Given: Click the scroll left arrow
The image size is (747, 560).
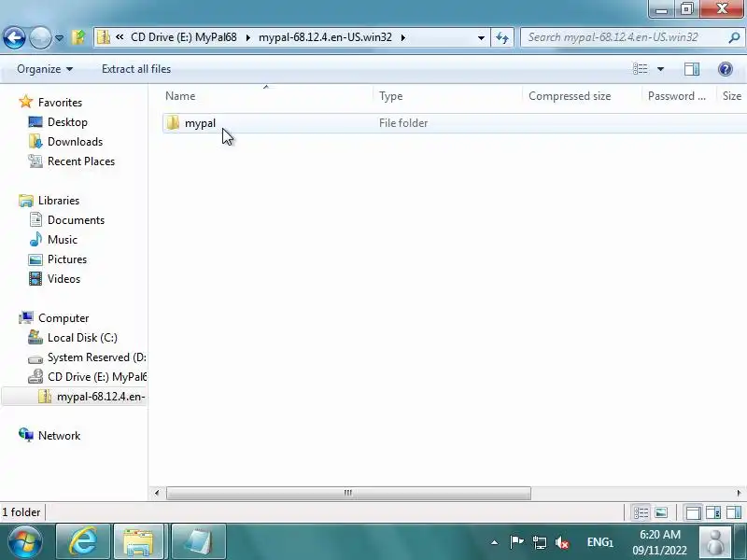Looking at the screenshot, I should tap(157, 493).
